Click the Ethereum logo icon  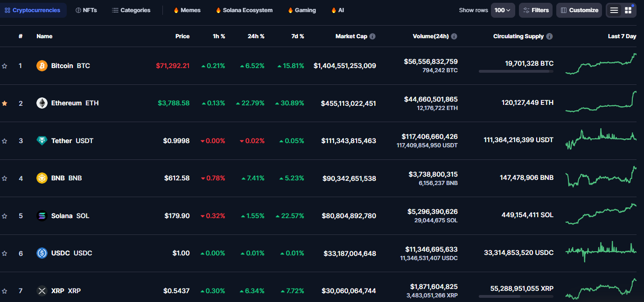coord(42,103)
